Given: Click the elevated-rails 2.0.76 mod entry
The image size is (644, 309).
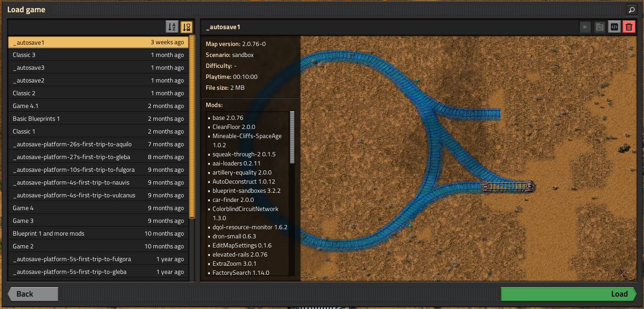Looking at the screenshot, I should pyautogui.click(x=240, y=254).
